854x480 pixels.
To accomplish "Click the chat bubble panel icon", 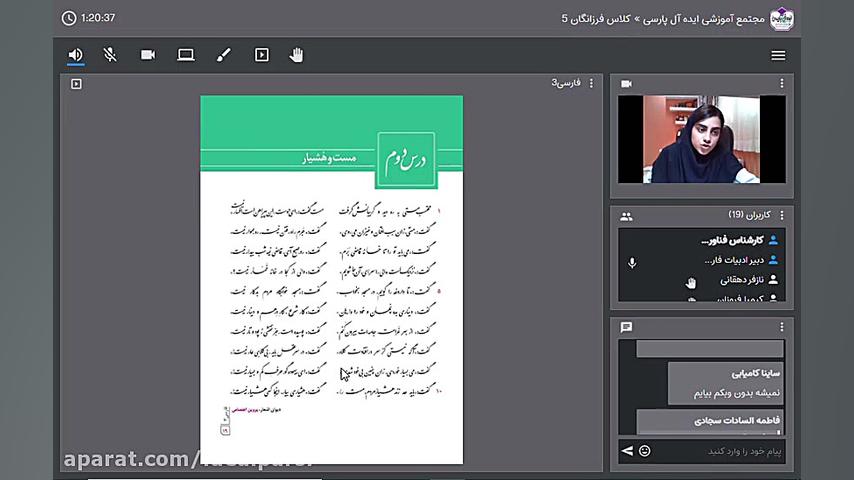I will point(626,327).
